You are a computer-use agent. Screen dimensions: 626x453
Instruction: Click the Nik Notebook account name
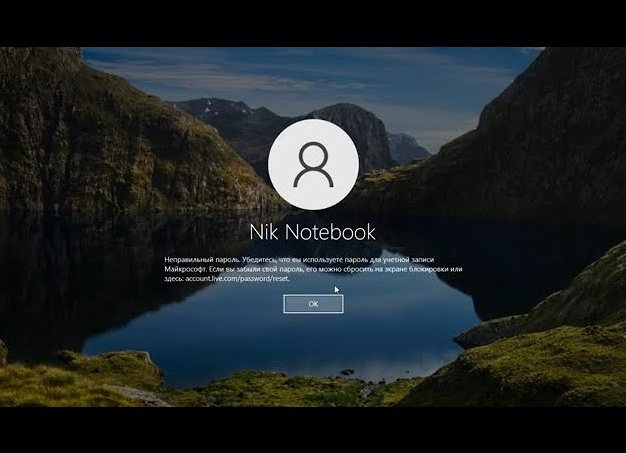coord(313,232)
